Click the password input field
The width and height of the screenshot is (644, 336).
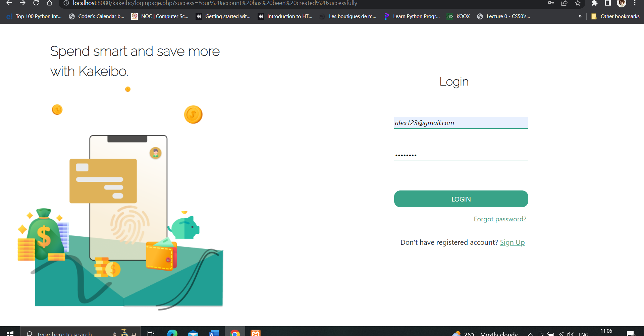pyautogui.click(x=461, y=155)
